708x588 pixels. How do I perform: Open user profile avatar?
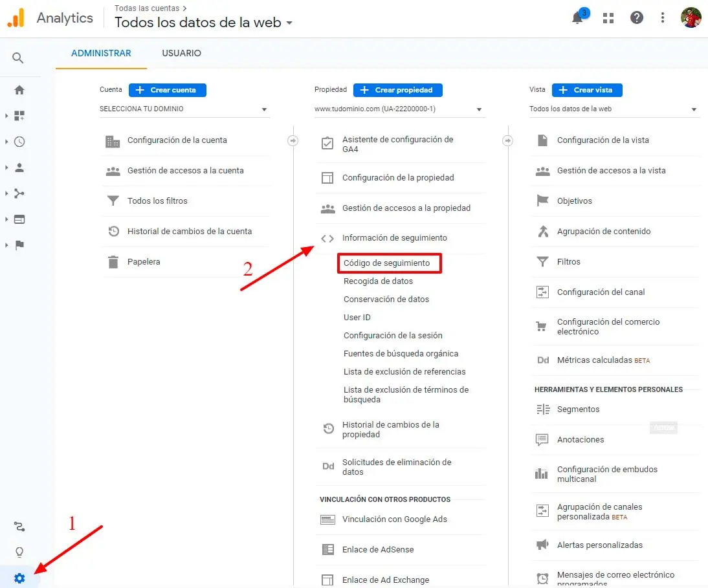[x=691, y=17]
